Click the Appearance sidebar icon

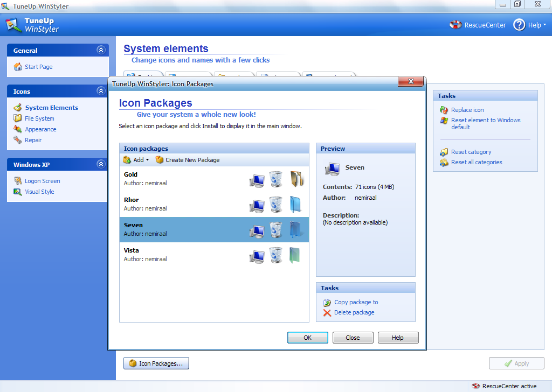18,129
